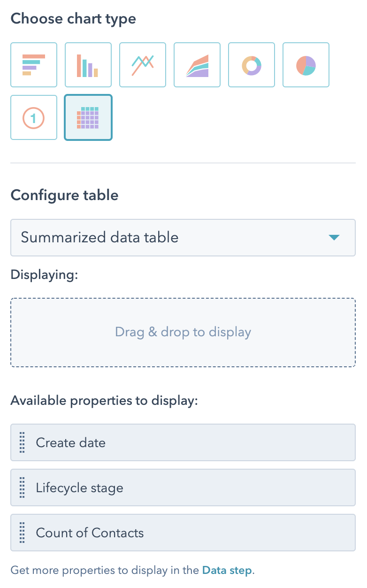
Task: Select the pie chart type
Action: pos(306,65)
